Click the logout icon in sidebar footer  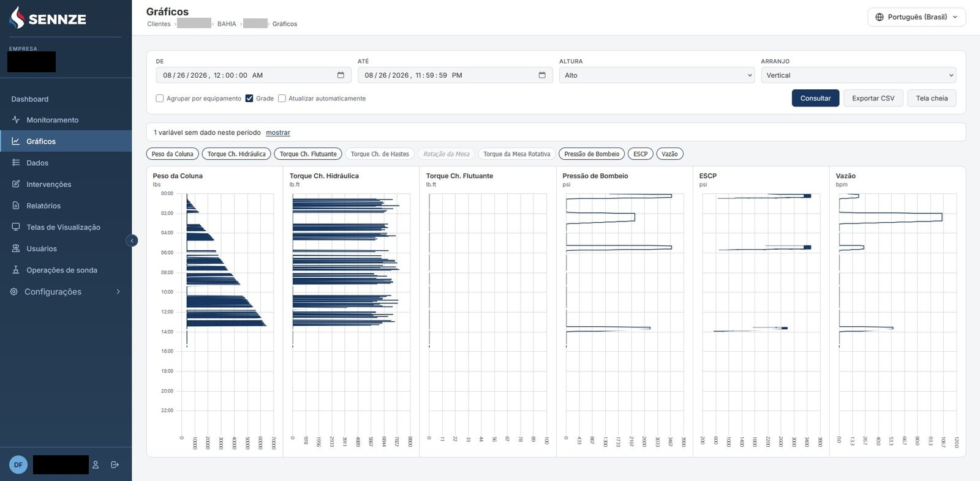point(115,465)
